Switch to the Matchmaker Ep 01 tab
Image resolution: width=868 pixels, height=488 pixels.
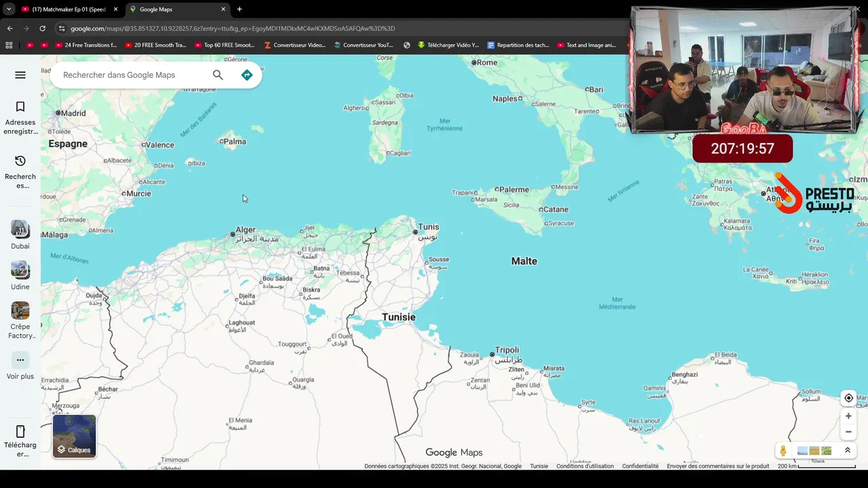tap(68, 9)
